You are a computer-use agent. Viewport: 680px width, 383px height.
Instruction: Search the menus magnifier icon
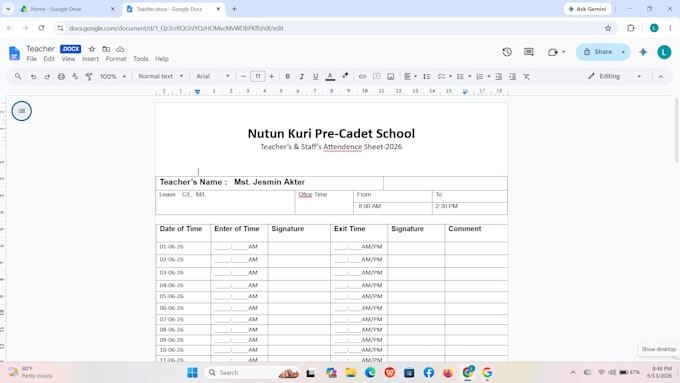(18, 76)
